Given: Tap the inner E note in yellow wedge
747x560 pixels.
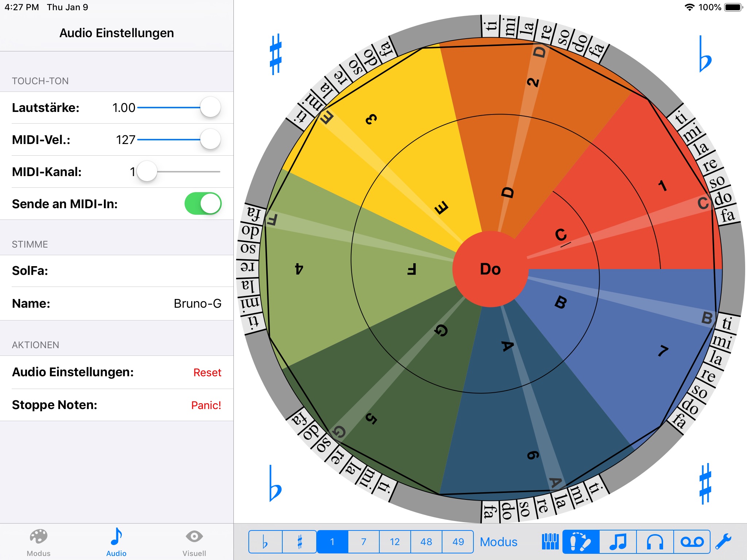Looking at the screenshot, I should point(441,208).
